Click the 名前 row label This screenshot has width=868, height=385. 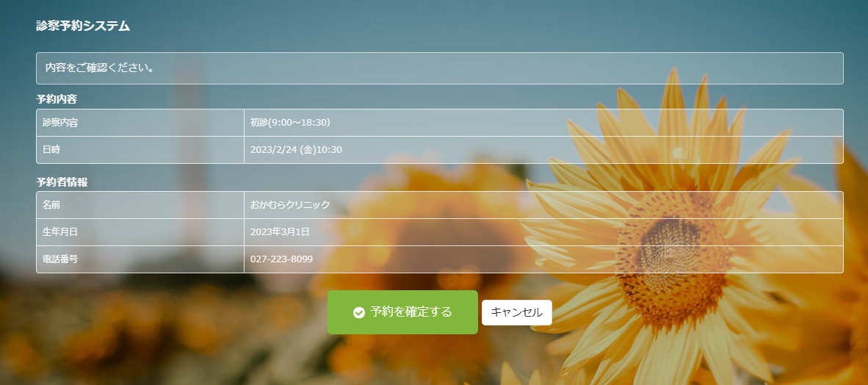[51, 205]
